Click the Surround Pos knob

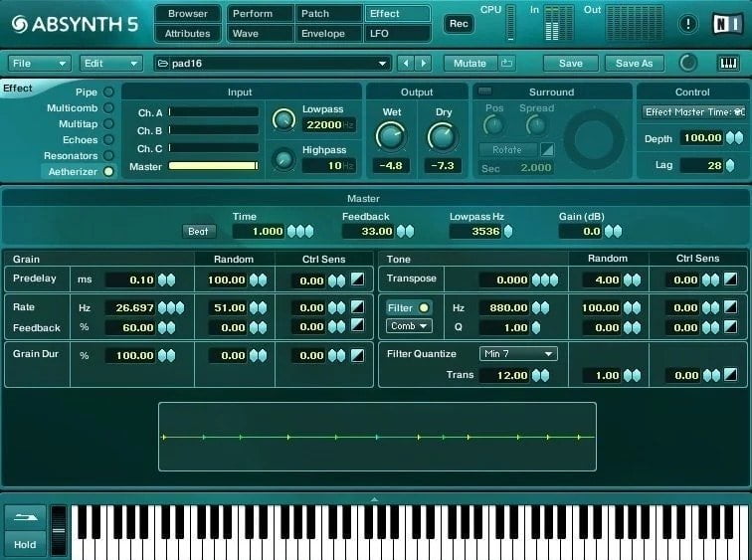[493, 125]
